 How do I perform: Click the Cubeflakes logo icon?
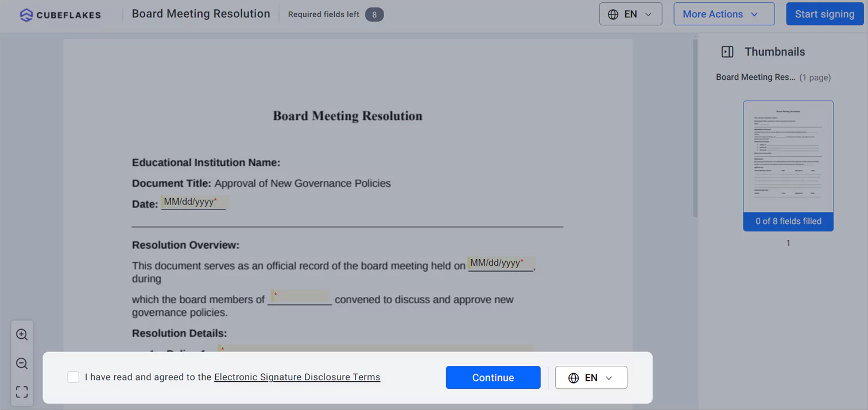click(x=26, y=15)
